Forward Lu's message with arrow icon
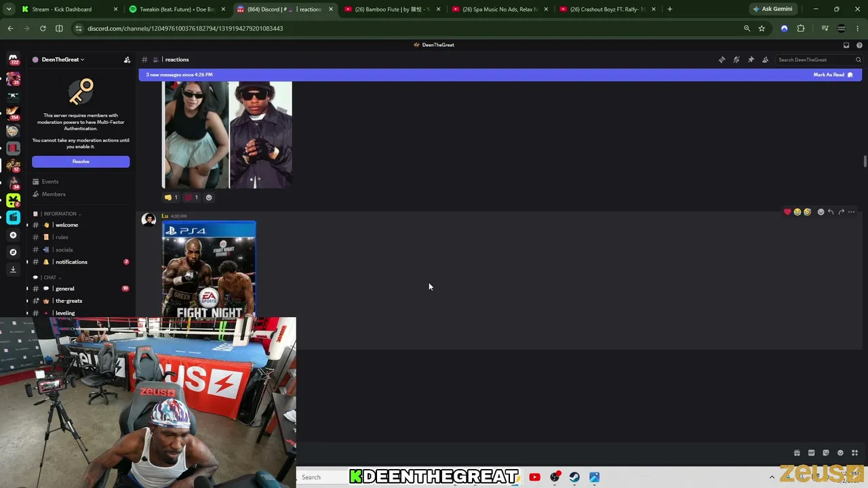868x488 pixels. [841, 212]
